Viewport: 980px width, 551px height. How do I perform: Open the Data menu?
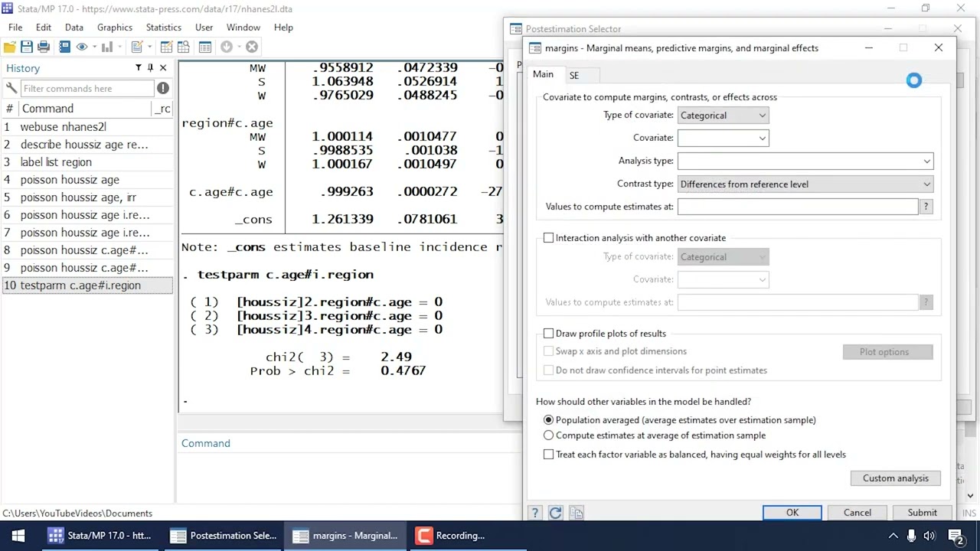pyautogui.click(x=74, y=28)
